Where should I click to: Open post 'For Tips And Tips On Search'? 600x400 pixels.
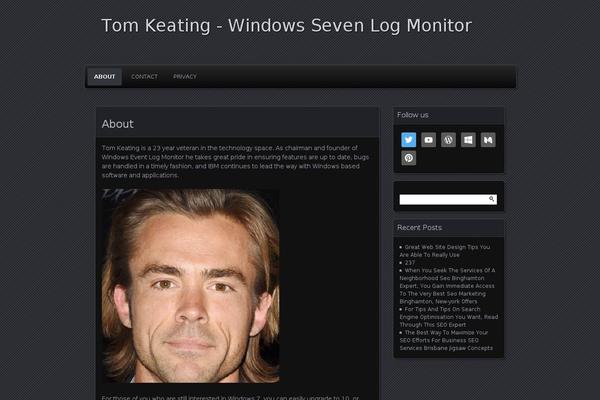tap(448, 317)
